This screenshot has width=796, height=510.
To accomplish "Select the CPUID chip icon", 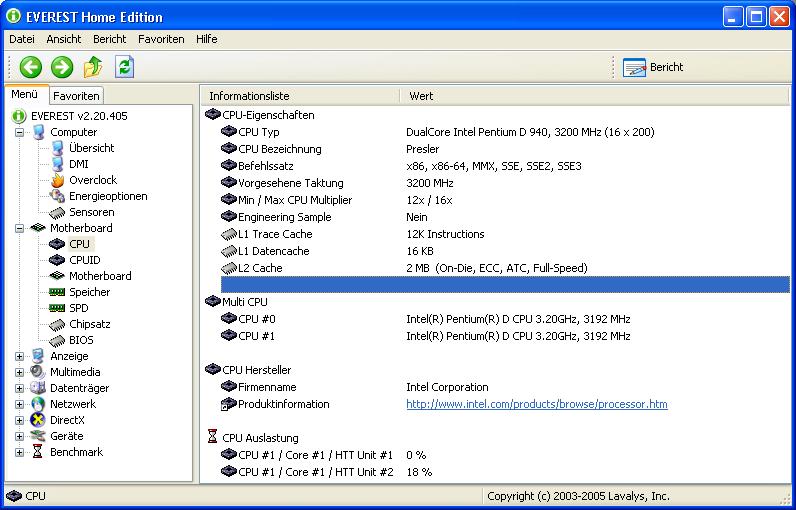I will [57, 260].
